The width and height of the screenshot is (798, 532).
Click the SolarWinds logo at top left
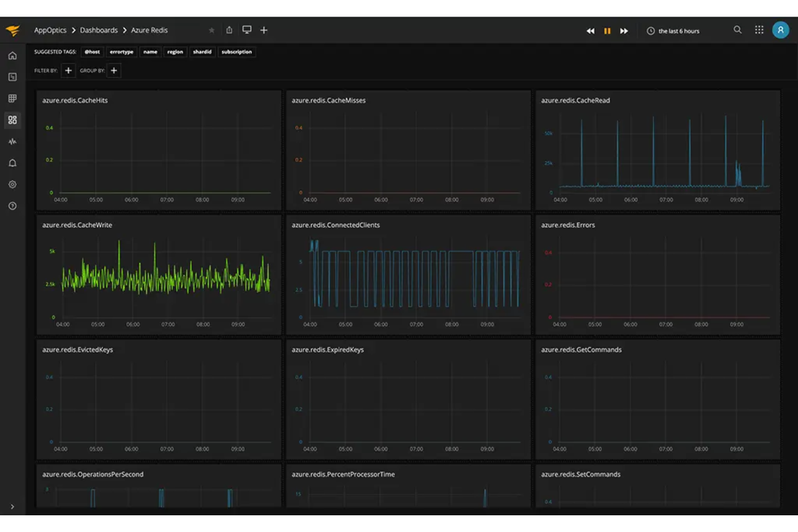[x=13, y=30]
